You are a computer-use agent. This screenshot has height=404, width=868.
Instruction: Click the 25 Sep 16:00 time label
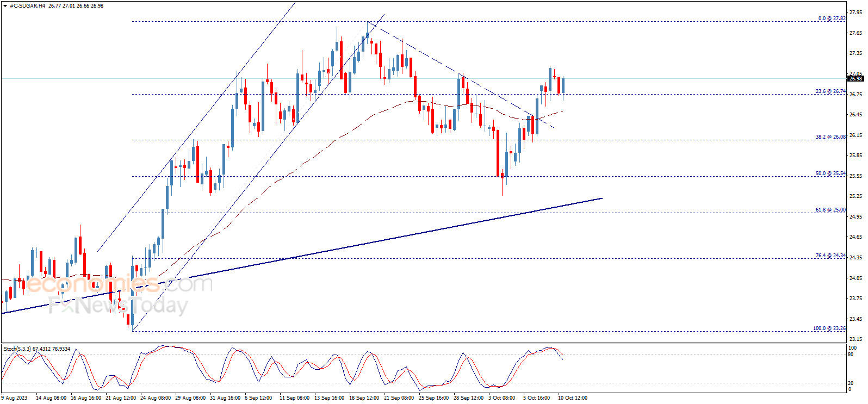pos(434,398)
